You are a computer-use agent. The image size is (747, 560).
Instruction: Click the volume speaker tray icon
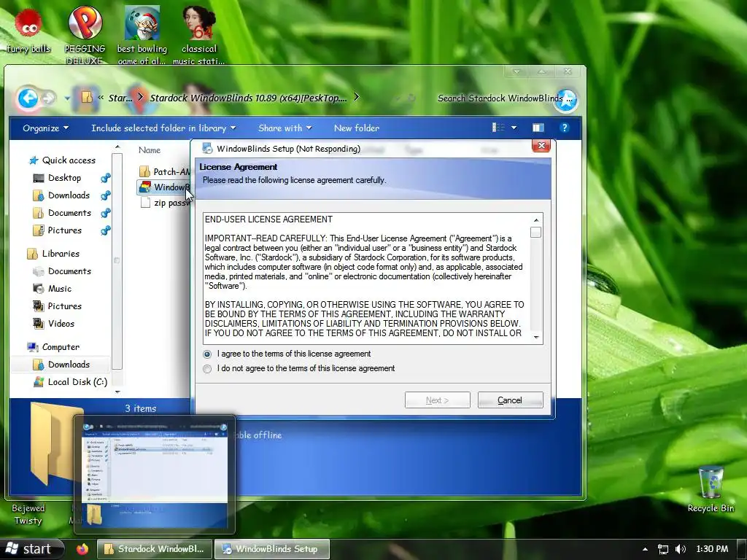click(x=681, y=549)
